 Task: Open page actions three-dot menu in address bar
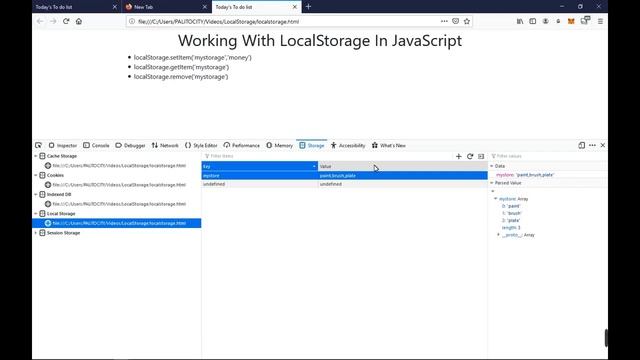coord(444,21)
